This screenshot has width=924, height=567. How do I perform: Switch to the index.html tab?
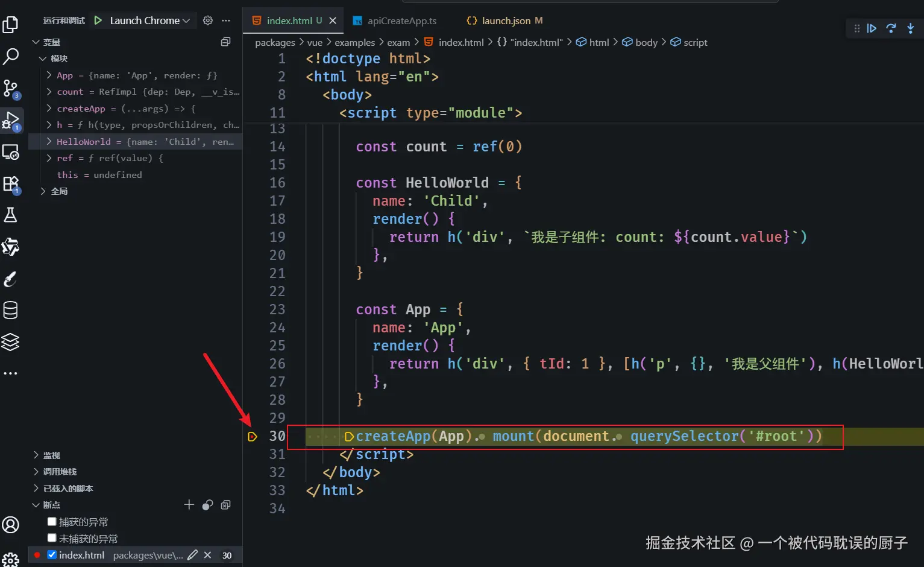pyautogui.click(x=294, y=21)
